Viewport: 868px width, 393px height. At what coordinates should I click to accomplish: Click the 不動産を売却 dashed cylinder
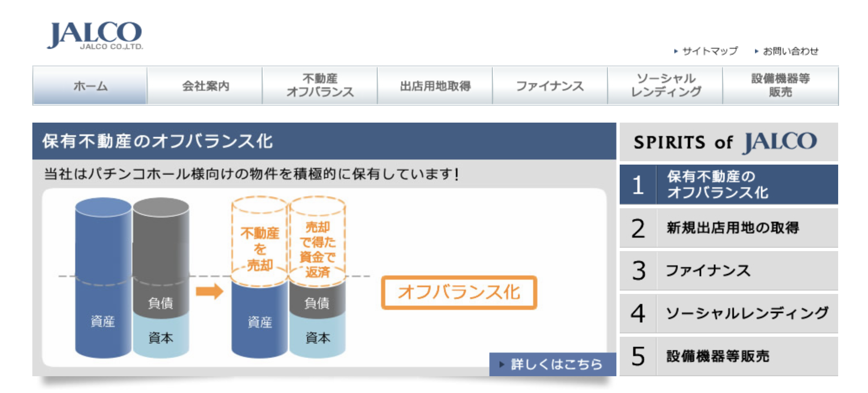point(260,241)
